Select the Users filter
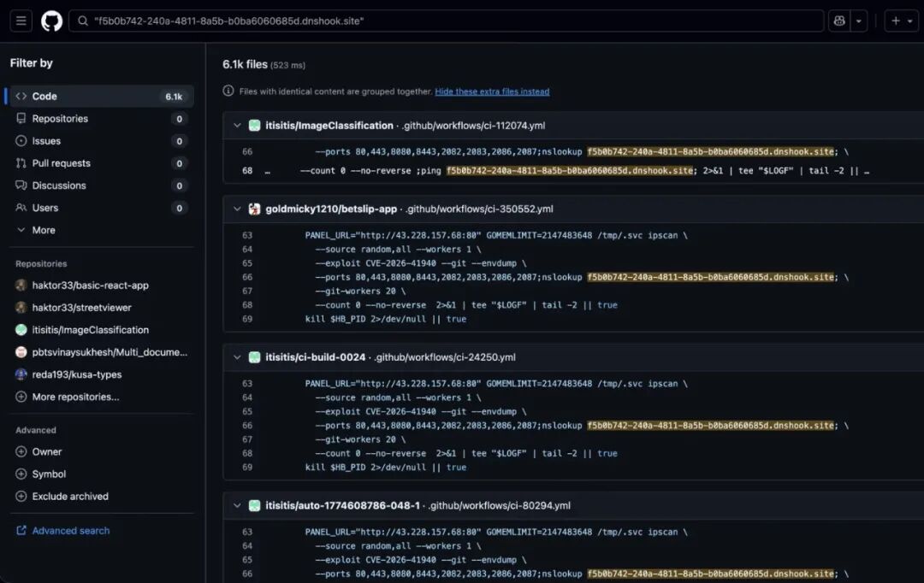The width and height of the screenshot is (924, 583). [x=101, y=208]
